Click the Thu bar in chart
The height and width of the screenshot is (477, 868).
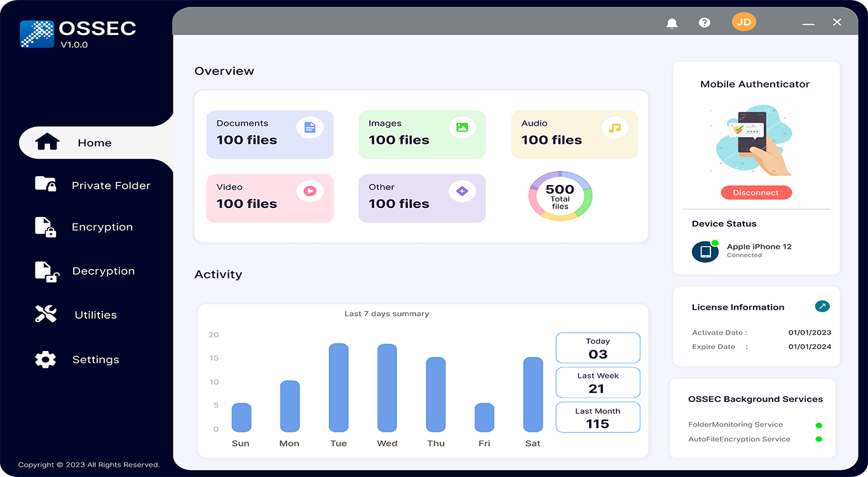pyautogui.click(x=436, y=394)
